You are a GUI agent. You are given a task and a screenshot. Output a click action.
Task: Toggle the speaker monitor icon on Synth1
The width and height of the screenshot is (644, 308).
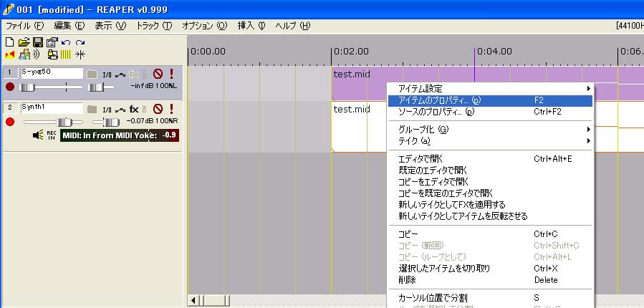coord(38,135)
